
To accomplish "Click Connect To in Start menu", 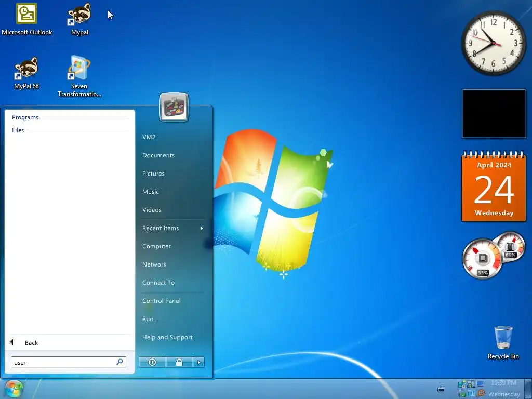I will click(x=158, y=283).
